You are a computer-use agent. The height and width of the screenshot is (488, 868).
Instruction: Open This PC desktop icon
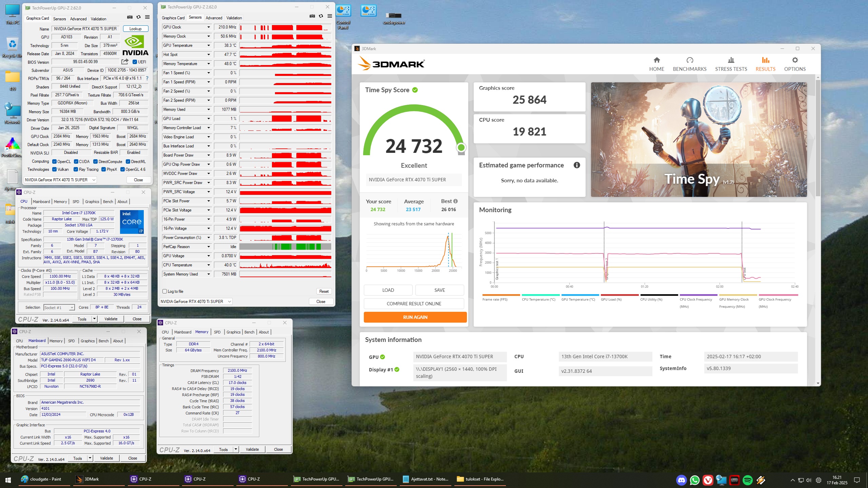(x=13, y=15)
